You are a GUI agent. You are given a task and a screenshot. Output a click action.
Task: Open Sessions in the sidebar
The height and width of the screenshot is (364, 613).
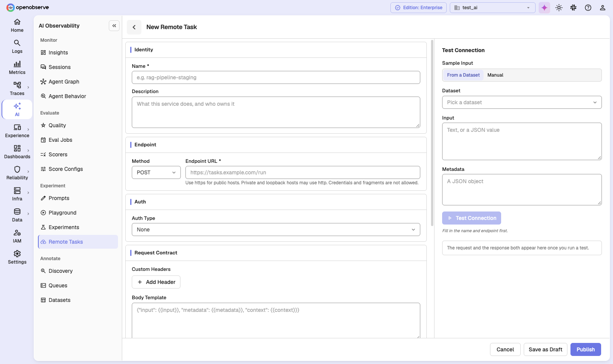(78, 67)
